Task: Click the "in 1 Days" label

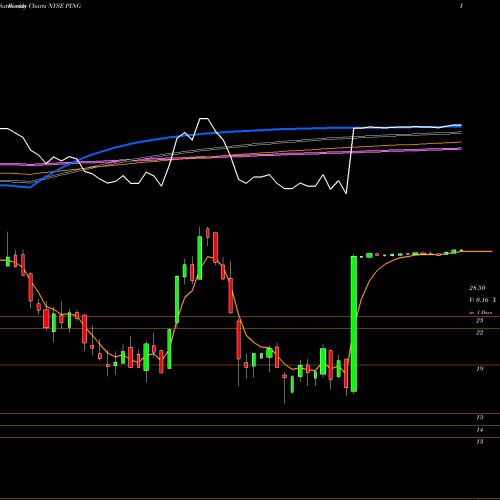Action: (480, 313)
